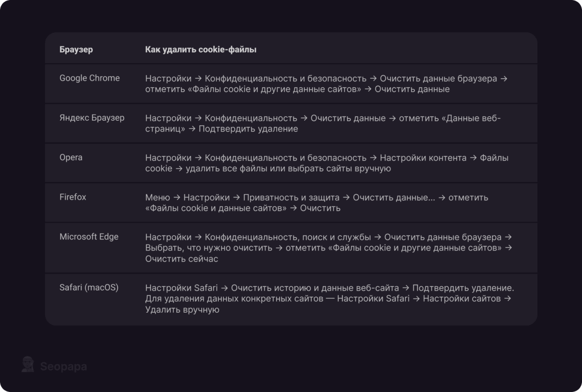Click 'Очистить сейчас' text in Edge row
582x392 pixels.
coord(182,259)
